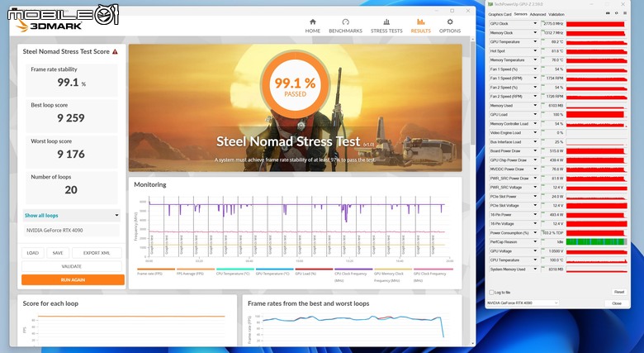Viewport: 644px width, 353px height.
Task: Click the VALIDATE button
Action: point(72,266)
